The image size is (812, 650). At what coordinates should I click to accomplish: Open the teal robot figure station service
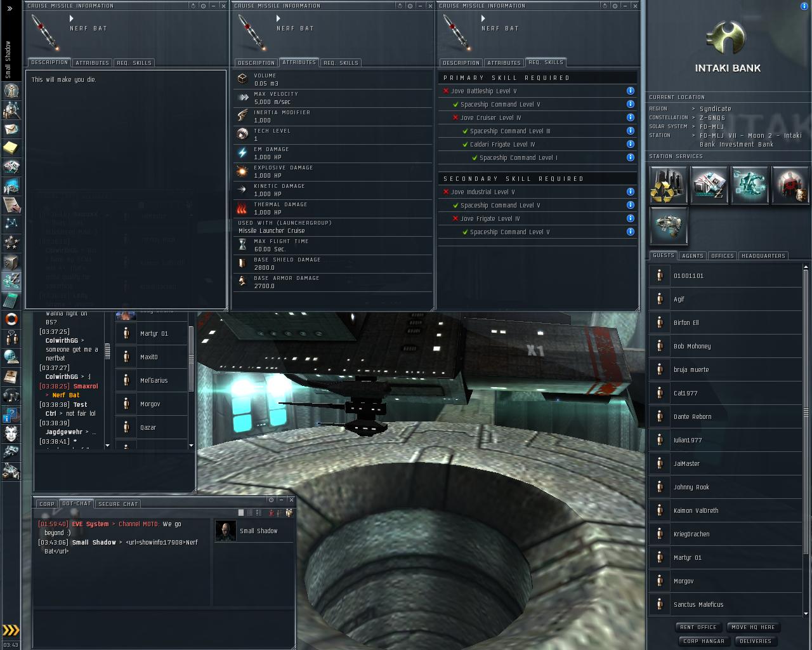[750, 185]
